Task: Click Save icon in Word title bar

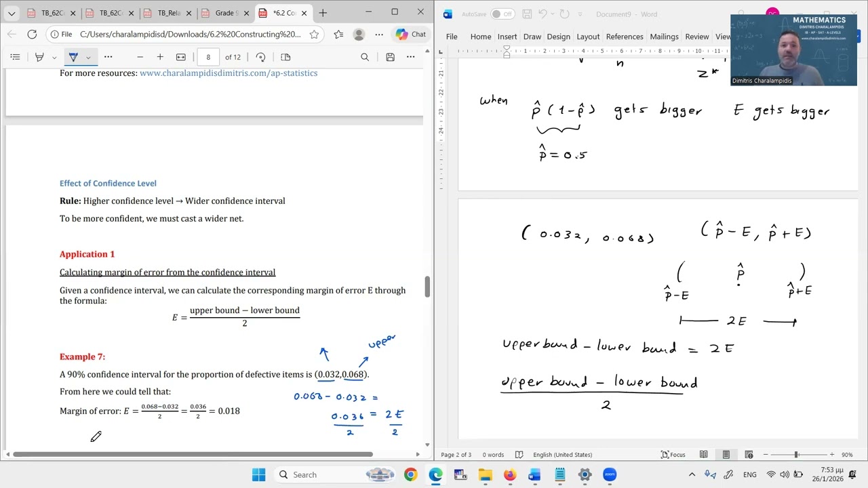Action: pos(527,14)
